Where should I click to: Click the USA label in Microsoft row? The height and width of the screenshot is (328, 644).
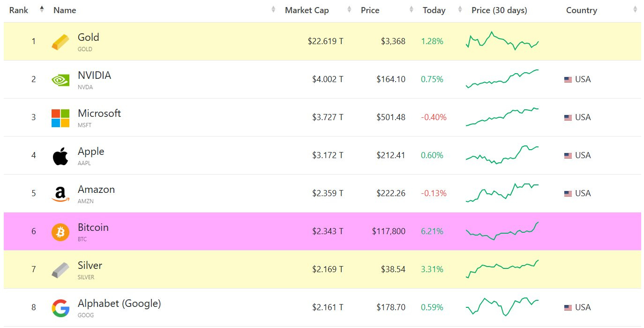[583, 117]
